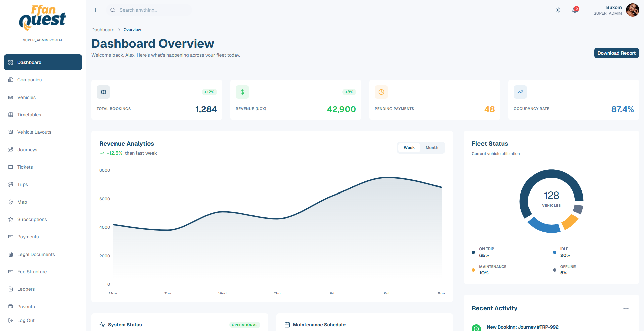Click the +12% bookings growth badge
The width and height of the screenshot is (644, 331).
(x=209, y=92)
